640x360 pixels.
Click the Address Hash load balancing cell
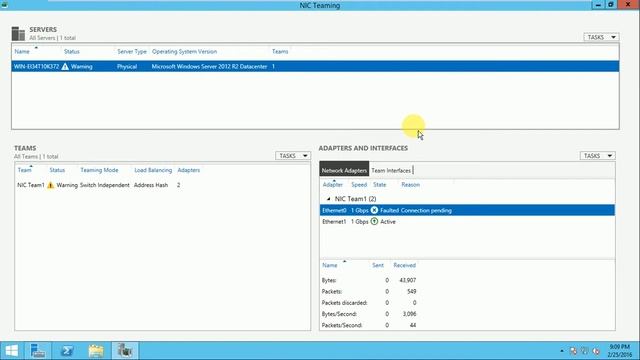click(151, 185)
